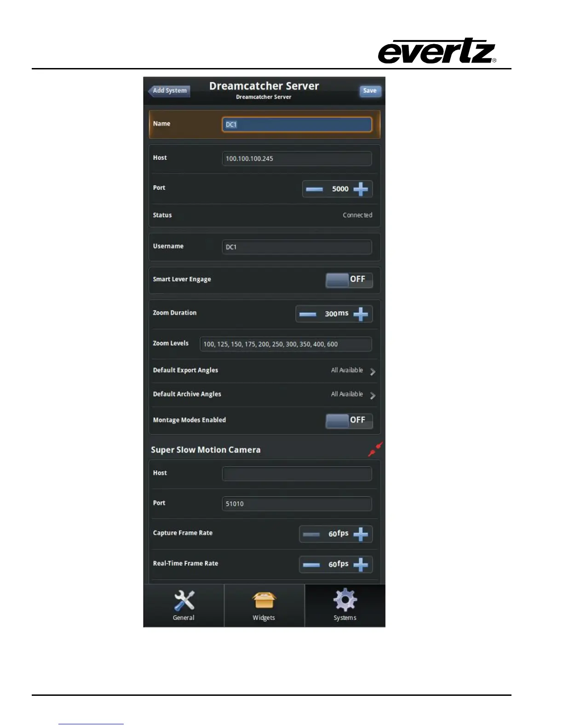Click the 300ms zoom duration value
The height and width of the screenshot is (728, 563).
337,314
